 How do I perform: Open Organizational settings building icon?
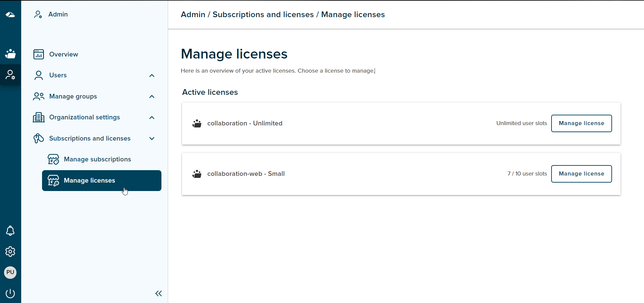pos(38,117)
